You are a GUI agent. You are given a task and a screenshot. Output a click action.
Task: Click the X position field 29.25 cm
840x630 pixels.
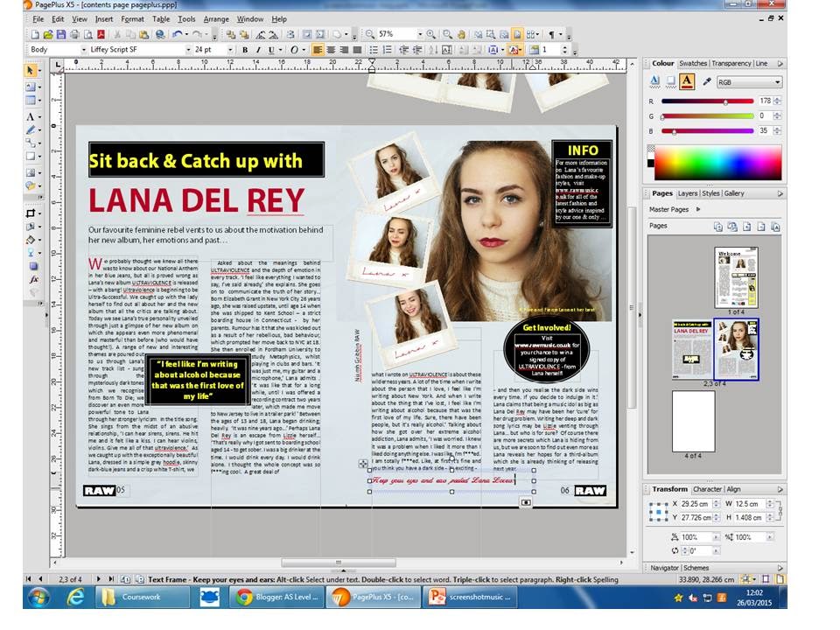pyautogui.click(x=696, y=504)
